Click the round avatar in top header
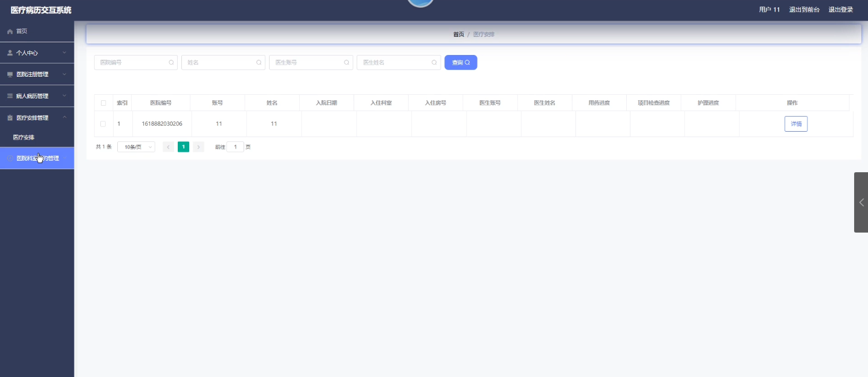This screenshot has height=377, width=868. pos(421,3)
